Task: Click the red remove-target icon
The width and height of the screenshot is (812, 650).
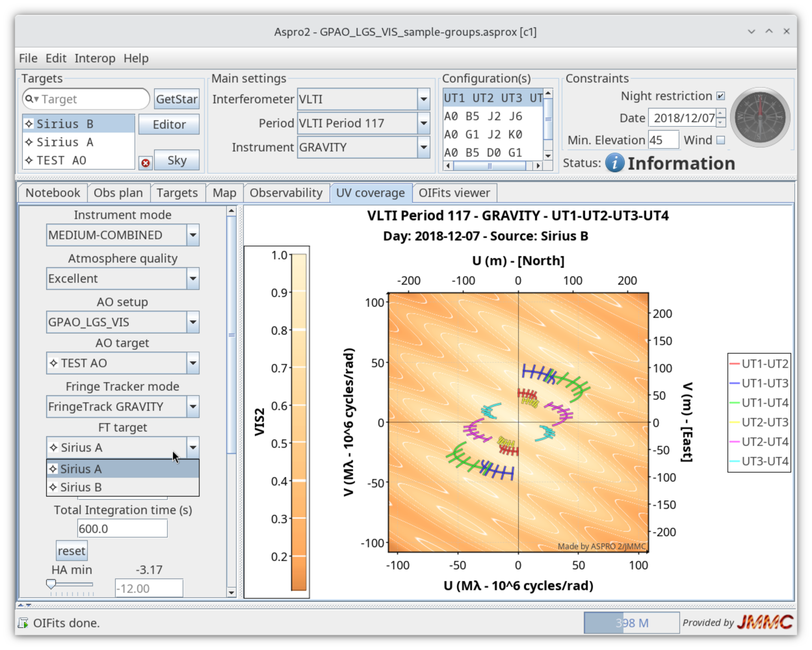Action: pos(145,163)
